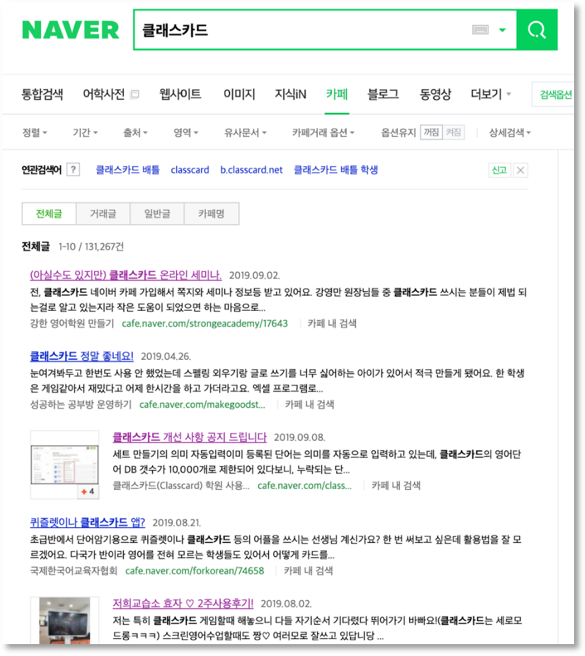
Task: Open the cafe.naver.com/forkorean/74658 URL
Action: click(195, 571)
